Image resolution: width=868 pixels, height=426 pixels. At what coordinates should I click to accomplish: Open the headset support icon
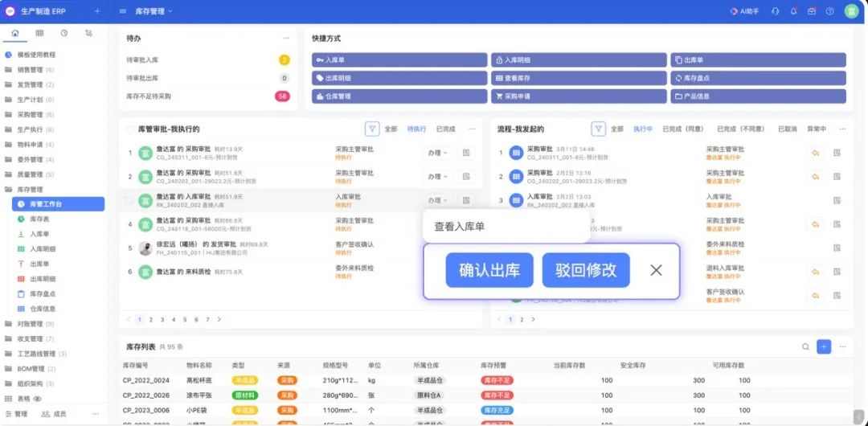[x=776, y=11]
